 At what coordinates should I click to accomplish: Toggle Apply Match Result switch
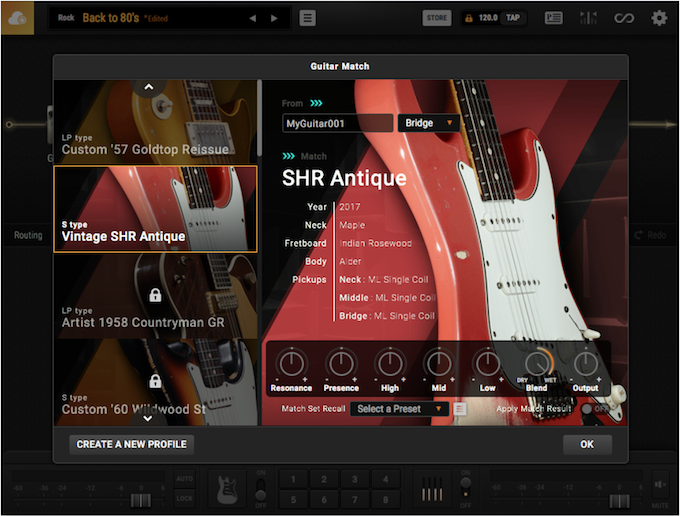(594, 409)
